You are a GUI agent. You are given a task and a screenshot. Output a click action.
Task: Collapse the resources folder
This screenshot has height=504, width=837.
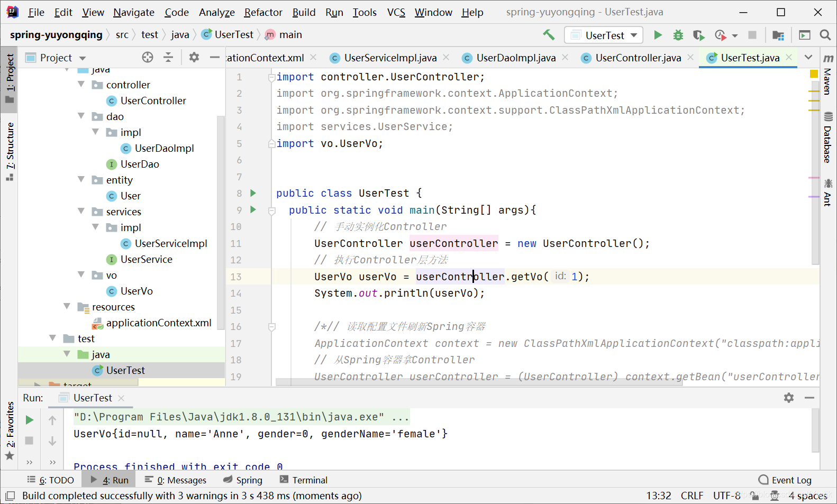67,306
